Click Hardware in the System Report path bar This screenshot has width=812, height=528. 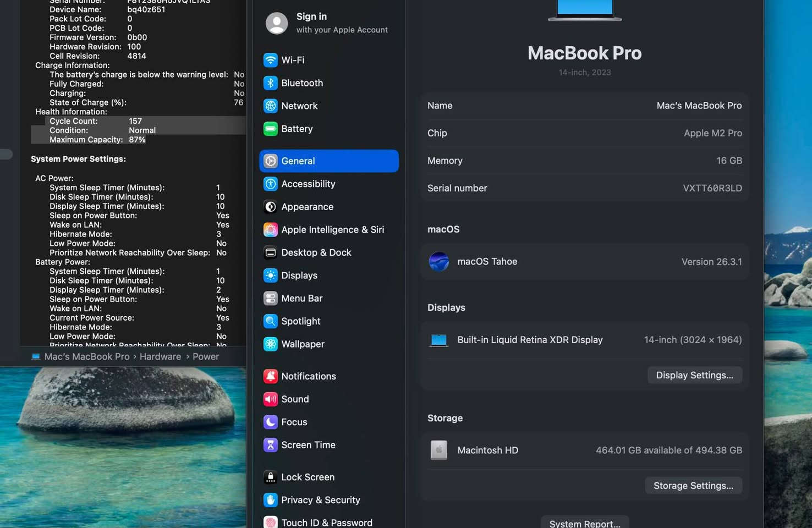pyautogui.click(x=160, y=356)
